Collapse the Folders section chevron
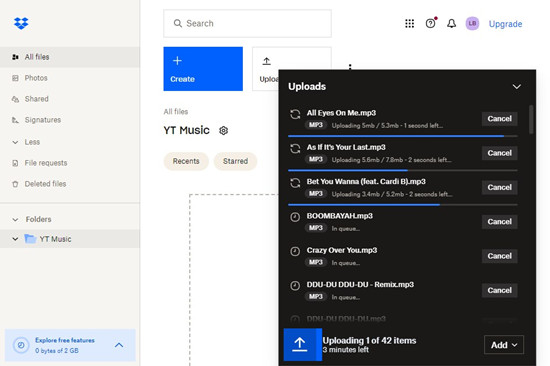Image resolution: width=550 pixels, height=366 pixels. pos(15,220)
